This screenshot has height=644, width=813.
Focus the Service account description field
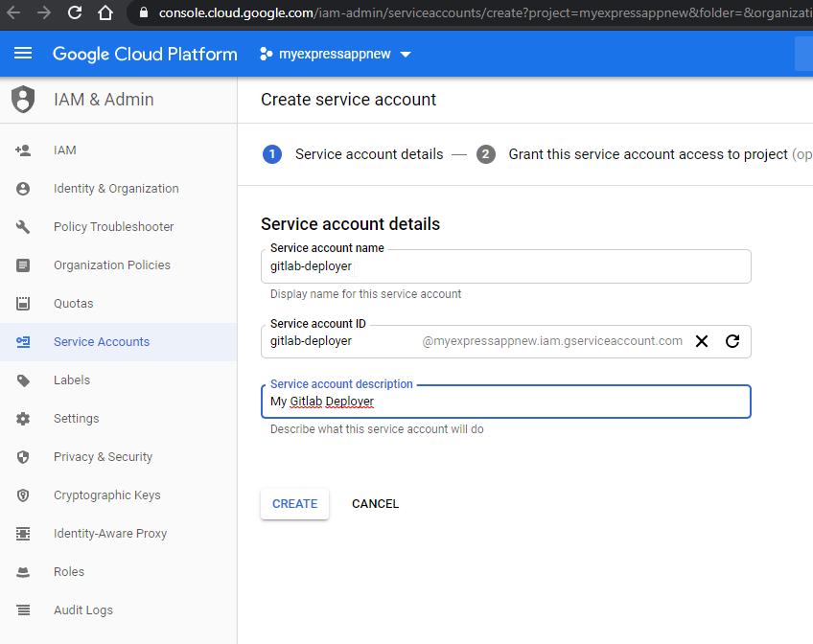(x=506, y=402)
